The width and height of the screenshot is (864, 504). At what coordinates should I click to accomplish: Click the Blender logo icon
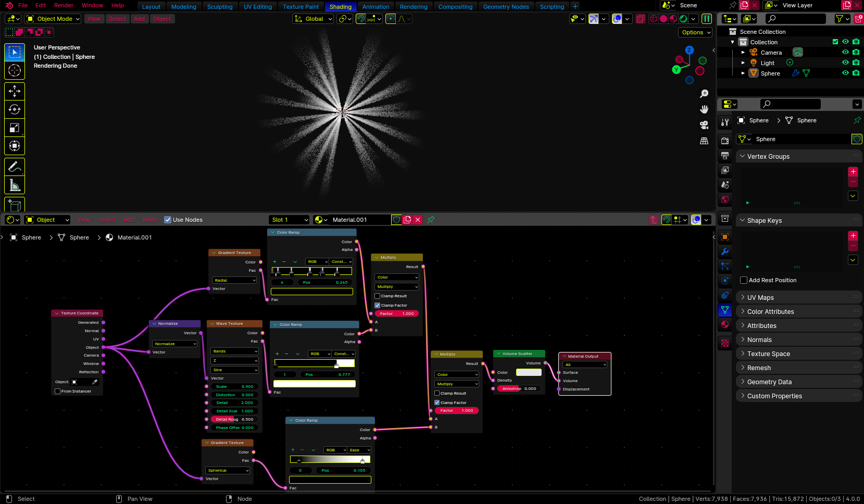tap(9, 5)
